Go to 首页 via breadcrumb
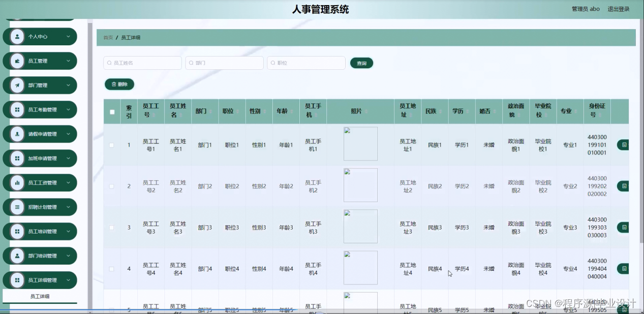 (x=108, y=38)
